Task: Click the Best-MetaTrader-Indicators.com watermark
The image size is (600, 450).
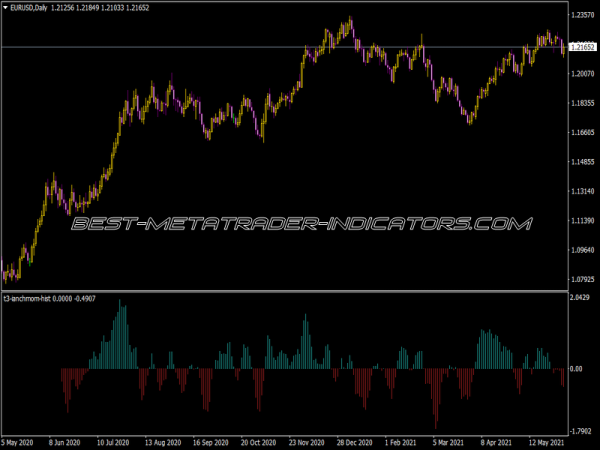Action: pos(300,224)
